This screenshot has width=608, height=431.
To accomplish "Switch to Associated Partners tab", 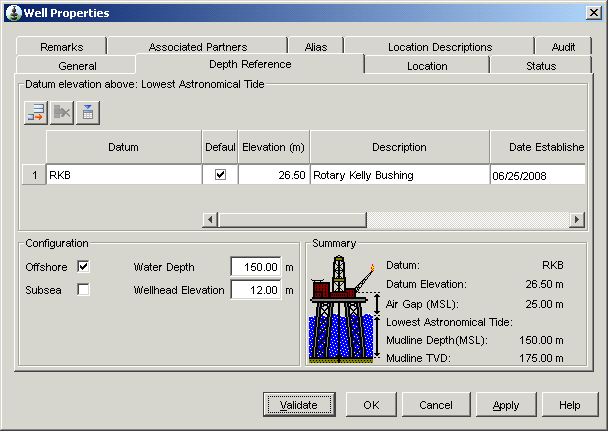I will pyautogui.click(x=198, y=47).
